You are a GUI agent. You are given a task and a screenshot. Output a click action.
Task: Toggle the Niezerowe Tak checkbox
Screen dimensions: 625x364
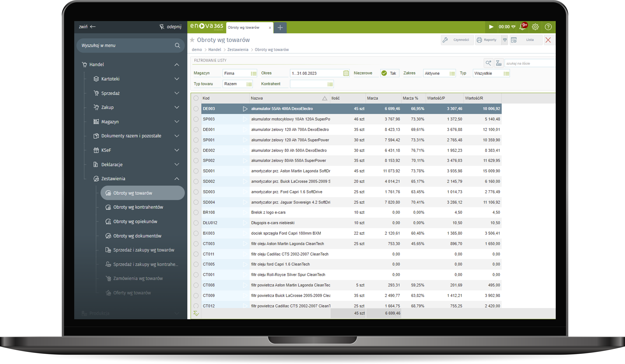[x=384, y=73]
